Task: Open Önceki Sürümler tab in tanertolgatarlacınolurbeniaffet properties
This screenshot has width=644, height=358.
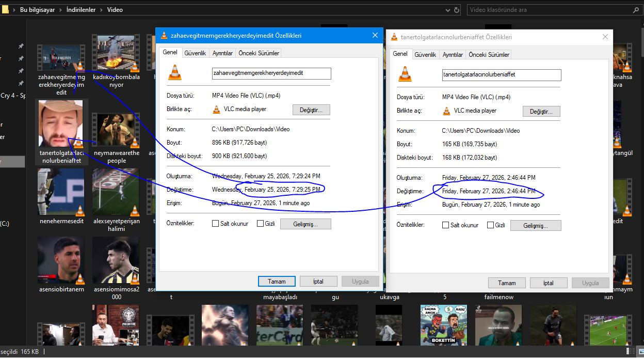Action: [x=489, y=54]
